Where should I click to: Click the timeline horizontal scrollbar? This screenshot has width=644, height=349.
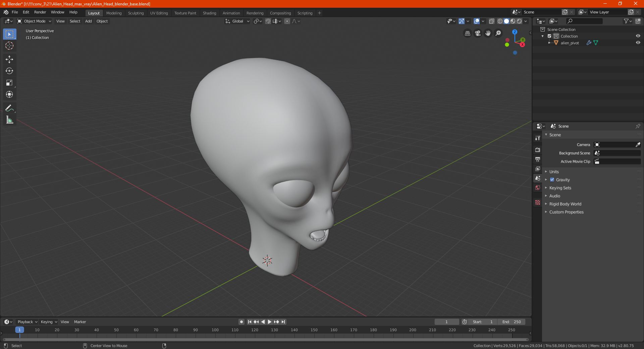[266, 340]
